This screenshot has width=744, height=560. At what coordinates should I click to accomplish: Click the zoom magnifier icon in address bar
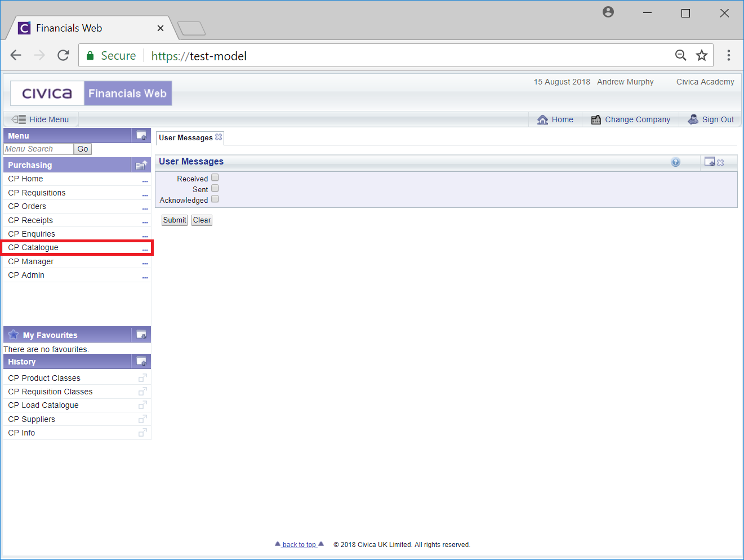(x=681, y=55)
